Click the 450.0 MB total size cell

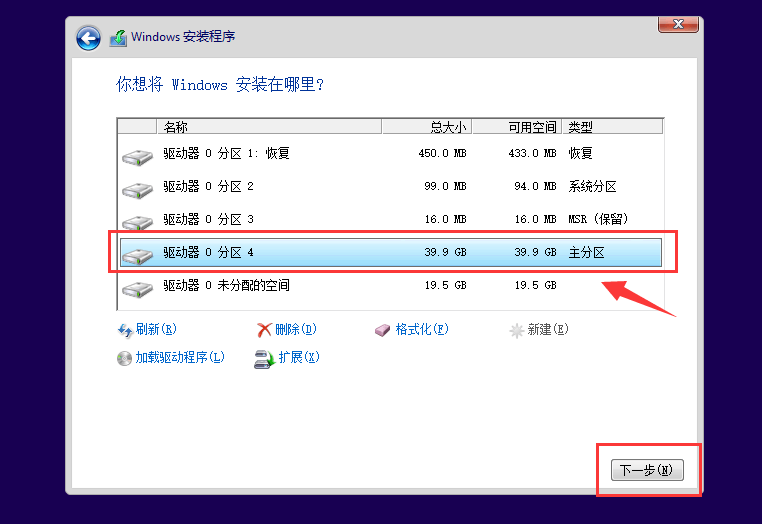442,154
